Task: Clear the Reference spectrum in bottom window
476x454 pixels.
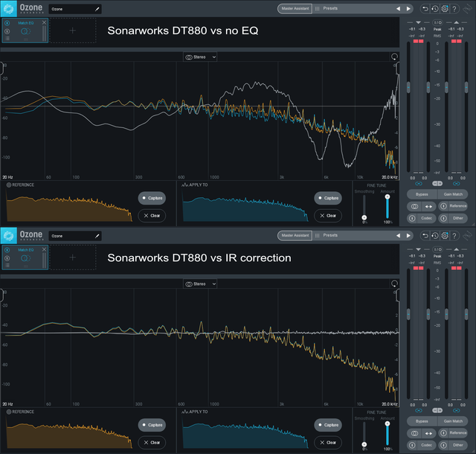Action: 152,442
